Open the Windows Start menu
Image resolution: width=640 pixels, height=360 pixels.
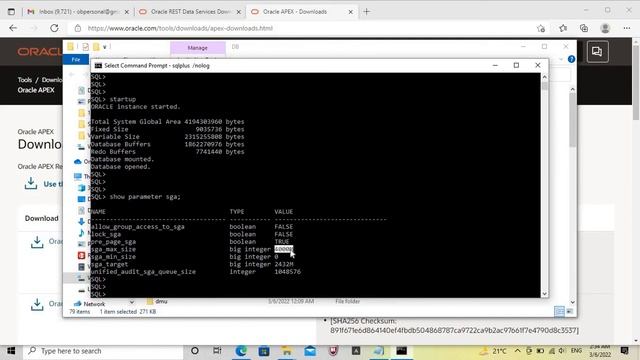(x=11, y=351)
